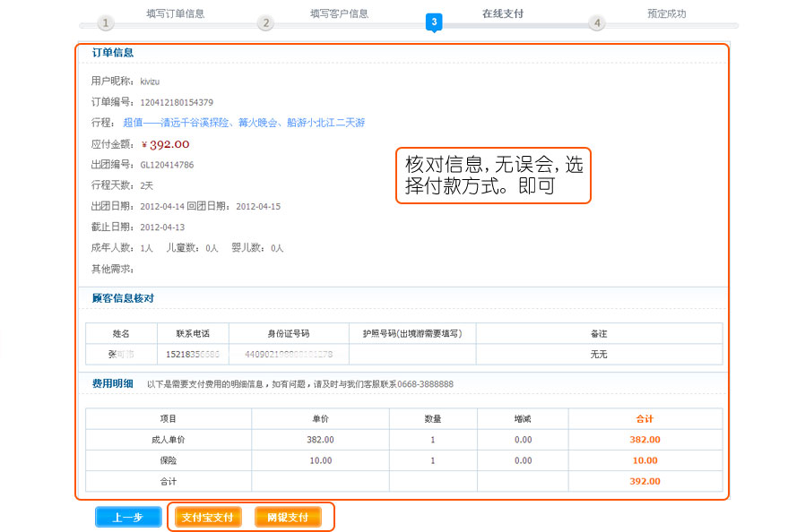Click the red 392.00 payable amount
Viewport: 805px width, 532px height.
point(169,144)
